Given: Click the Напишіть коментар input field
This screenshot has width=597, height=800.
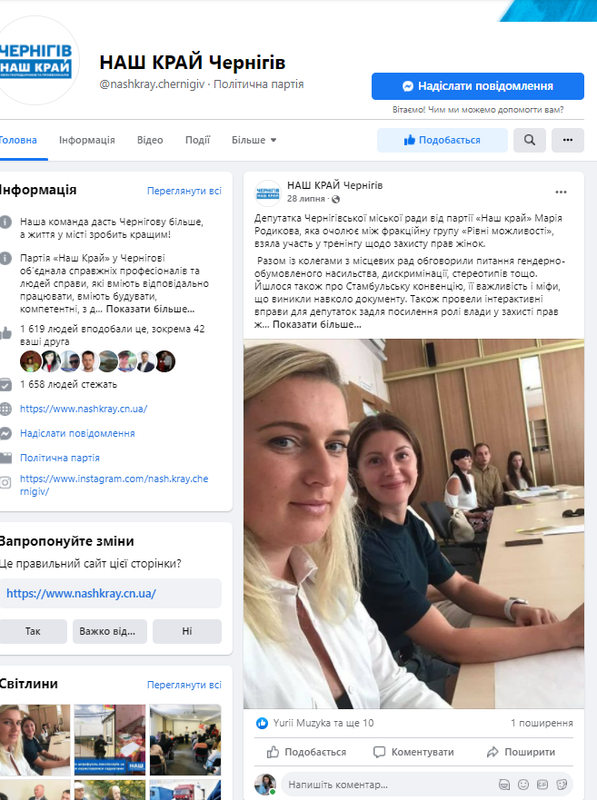Looking at the screenshot, I should 388,784.
